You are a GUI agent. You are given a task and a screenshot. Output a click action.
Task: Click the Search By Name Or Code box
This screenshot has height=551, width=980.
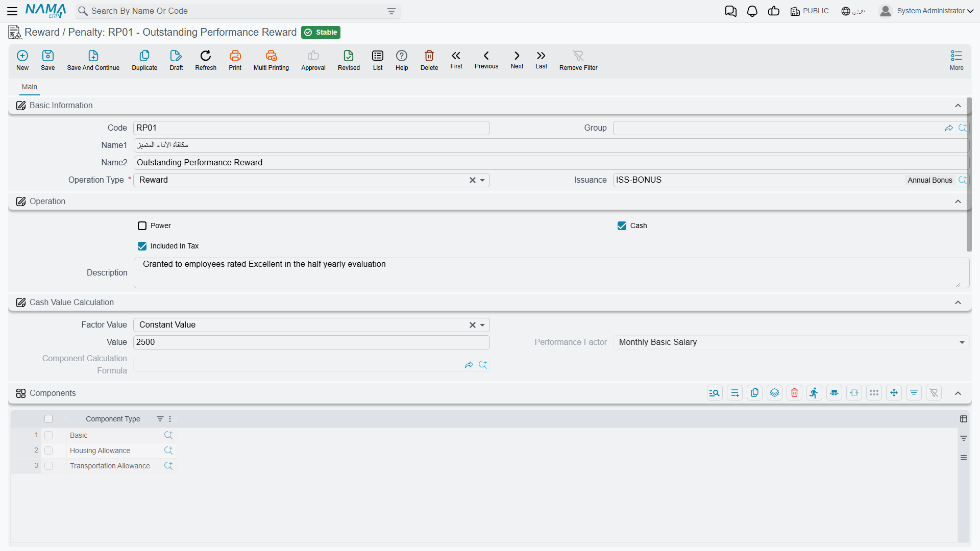(x=238, y=11)
